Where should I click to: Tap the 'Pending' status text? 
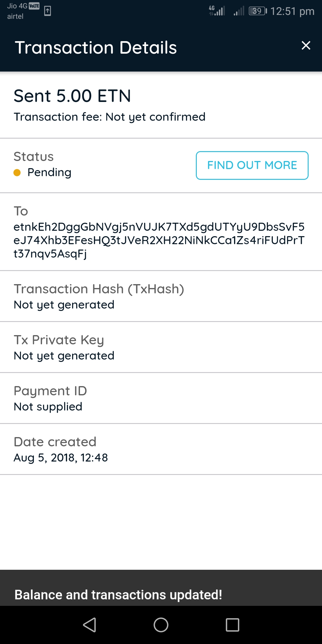[49, 172]
